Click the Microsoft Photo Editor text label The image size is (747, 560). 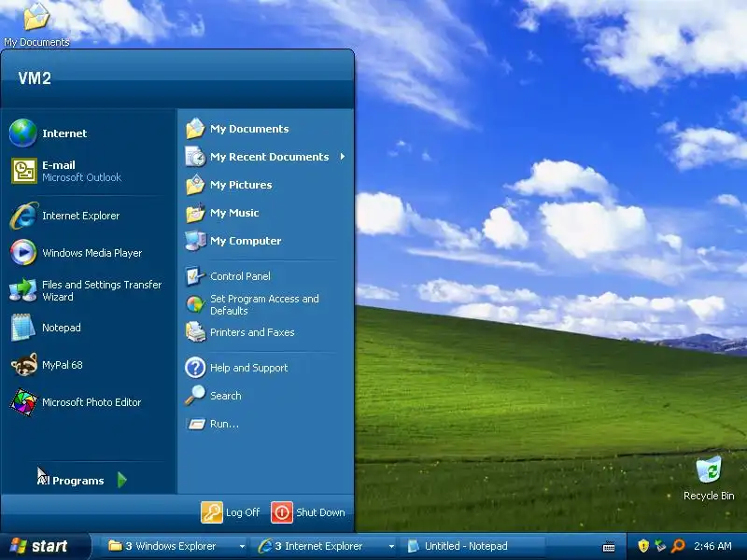[92, 402]
